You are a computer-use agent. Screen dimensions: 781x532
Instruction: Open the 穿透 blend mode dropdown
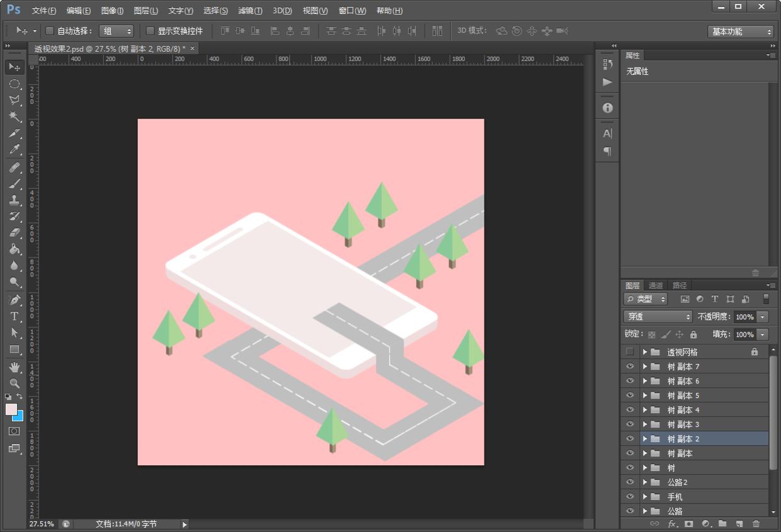(658, 317)
